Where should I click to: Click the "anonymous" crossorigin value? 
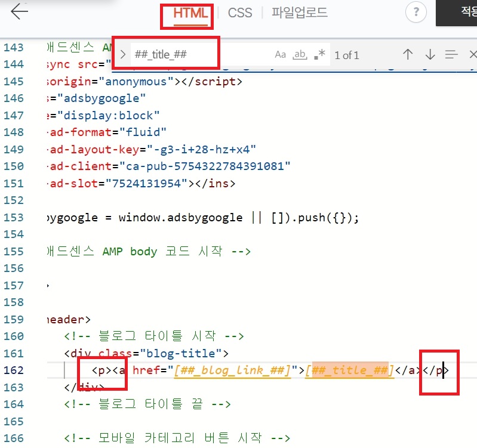136,82
